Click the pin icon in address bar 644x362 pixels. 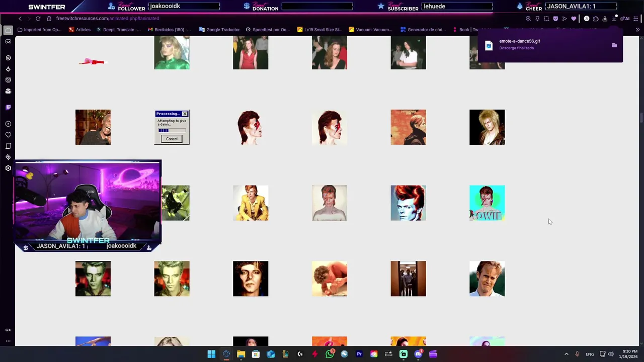537,19
